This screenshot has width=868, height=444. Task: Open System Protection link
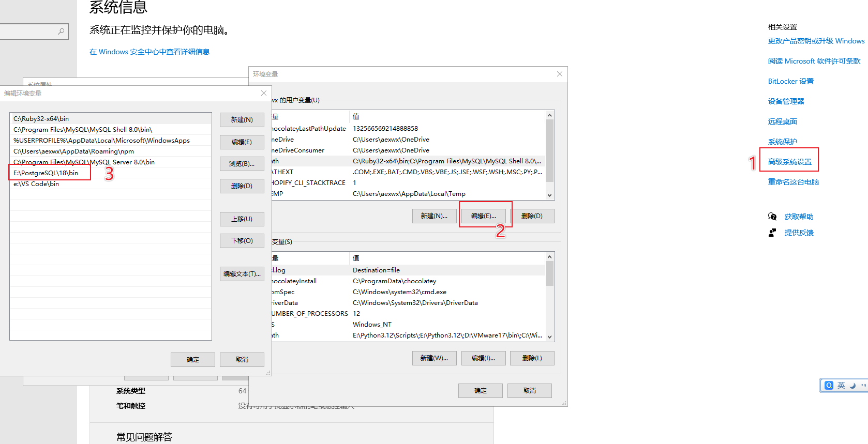pyautogui.click(x=783, y=142)
